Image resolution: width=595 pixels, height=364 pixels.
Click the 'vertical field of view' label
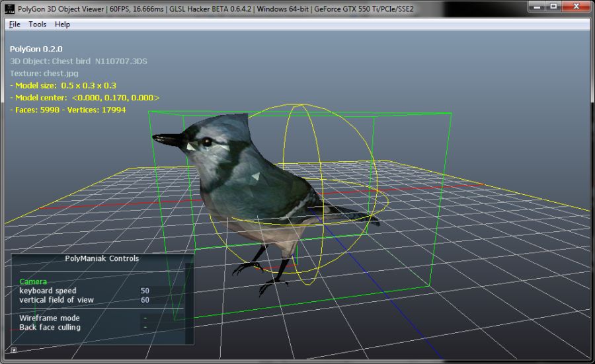point(57,300)
